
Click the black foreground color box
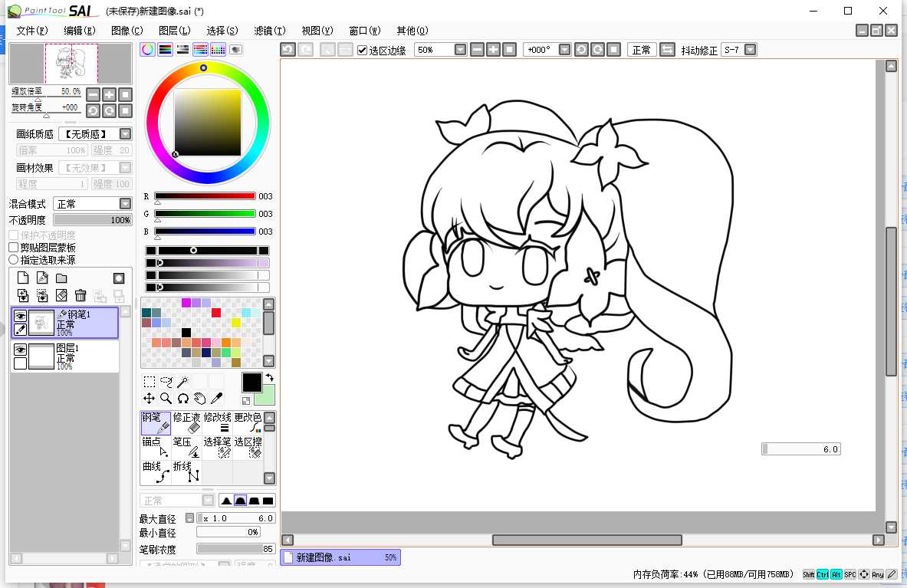coord(251,383)
